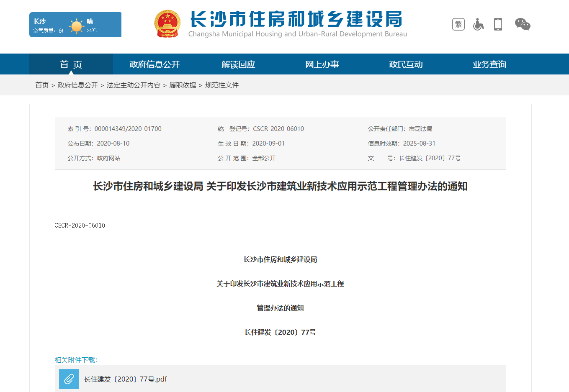Click 首页 in the breadcrumb trail
Image resolution: width=569 pixels, height=392 pixels.
(x=42, y=85)
